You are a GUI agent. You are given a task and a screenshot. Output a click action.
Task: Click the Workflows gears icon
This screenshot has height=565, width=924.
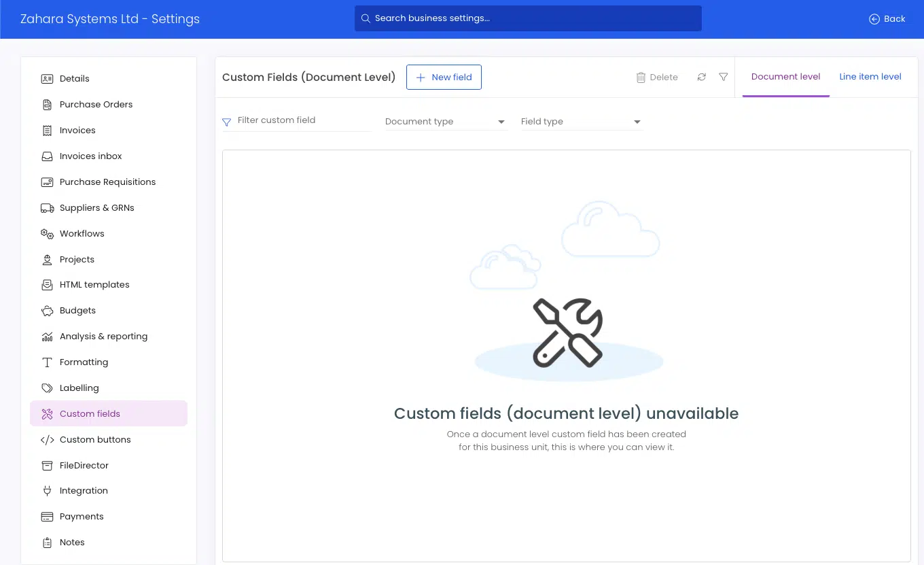(x=47, y=234)
